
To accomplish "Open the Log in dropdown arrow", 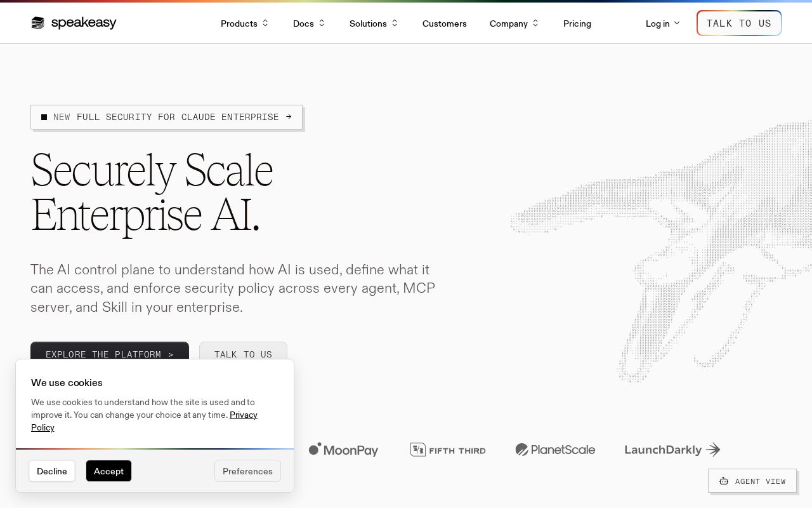I will pyautogui.click(x=677, y=23).
